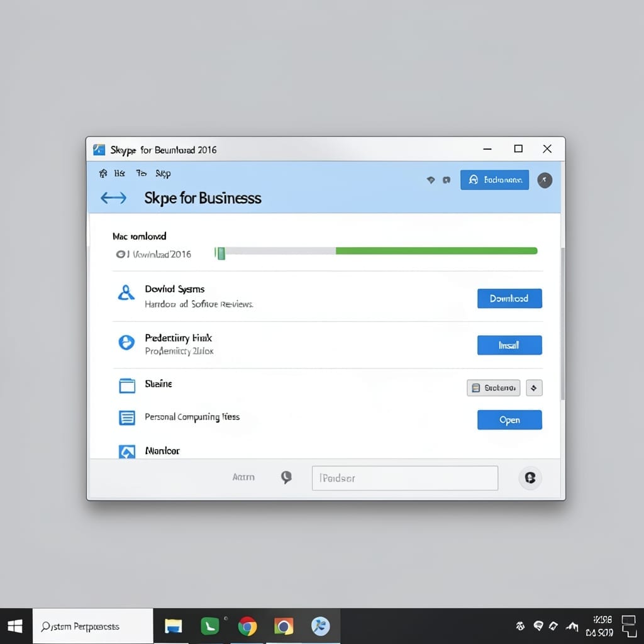
Task: Open the Windows Start button
Action: click(x=15, y=626)
